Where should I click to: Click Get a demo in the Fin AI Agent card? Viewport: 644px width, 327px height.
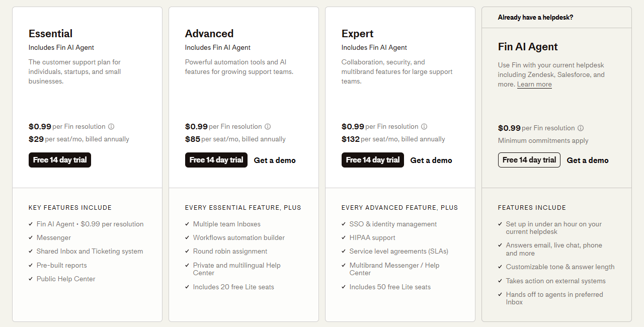pyautogui.click(x=588, y=159)
